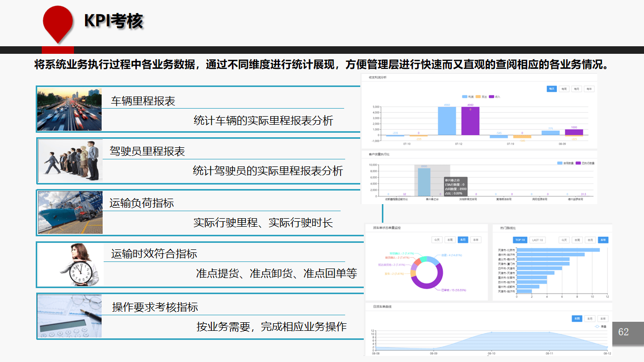644x362 pixels.
Task: Click the 运输负荷指标 heading
Action: pos(142,203)
